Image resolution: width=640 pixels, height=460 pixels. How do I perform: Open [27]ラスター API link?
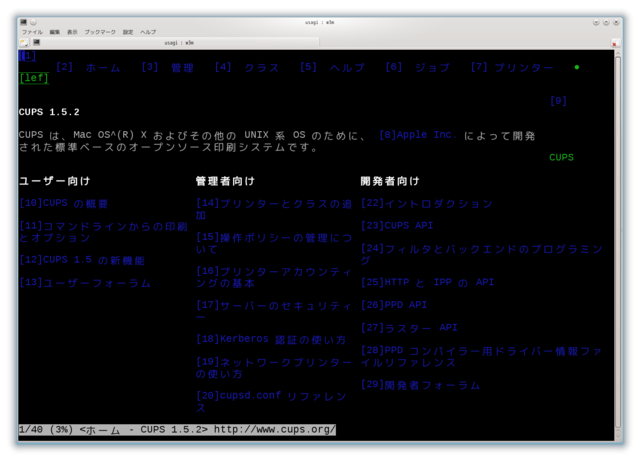coord(409,328)
